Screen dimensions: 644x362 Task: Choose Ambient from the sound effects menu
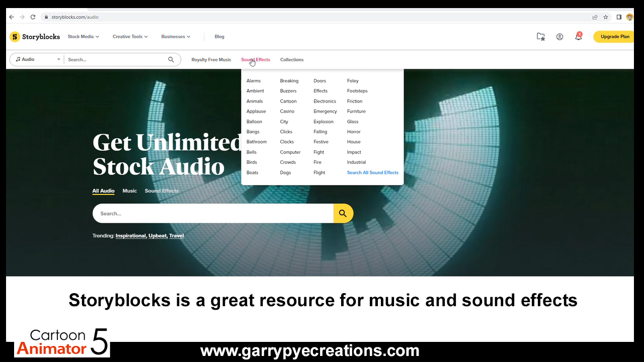pyautogui.click(x=255, y=91)
